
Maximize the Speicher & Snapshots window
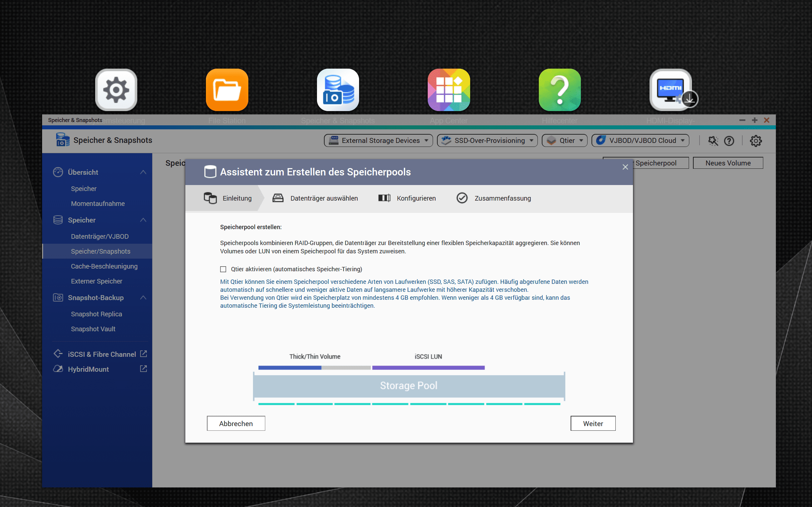[755, 120]
